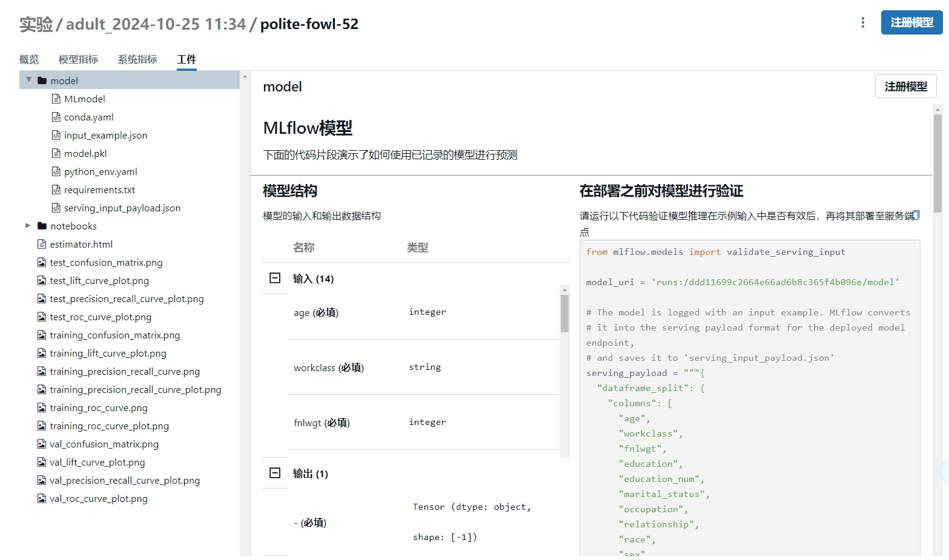Click the workclass (必填) schema row
Screen dimensions: 949x560
pos(423,367)
